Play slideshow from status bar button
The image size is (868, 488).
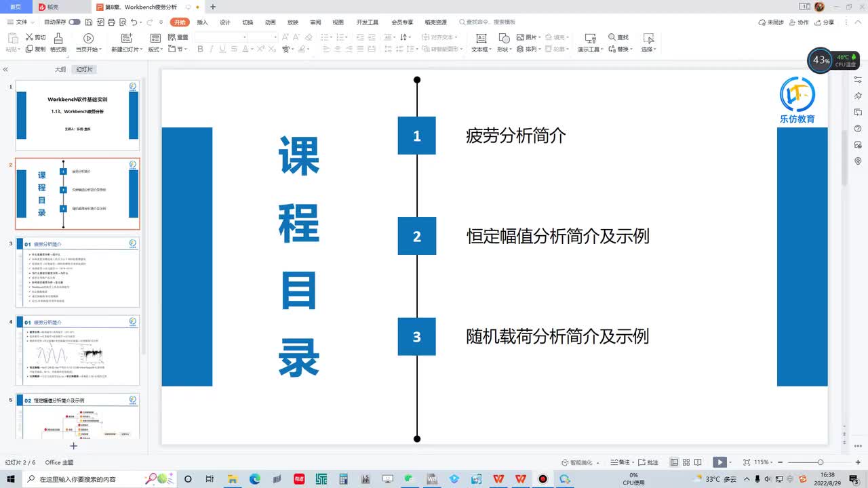coord(719,462)
